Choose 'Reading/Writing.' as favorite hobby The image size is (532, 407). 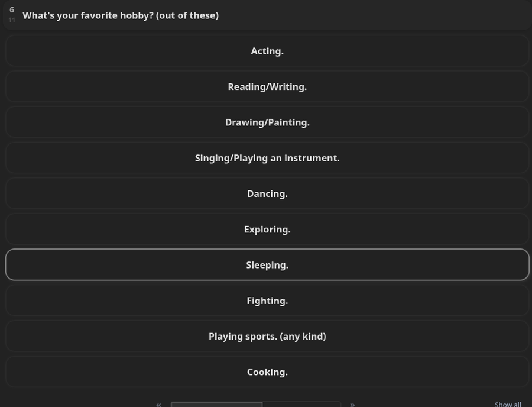267,86
